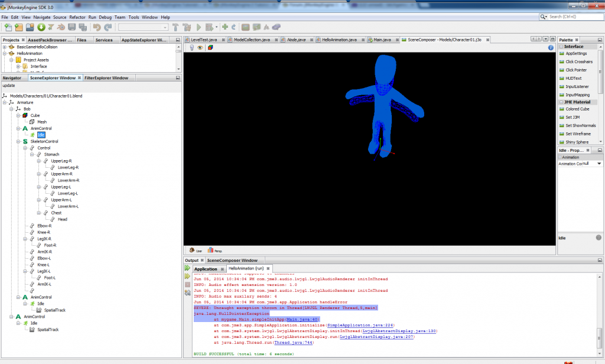Viewport: 605px width, 364px height.
Task: Click the Head bone in skeleton tree
Action: [63, 219]
